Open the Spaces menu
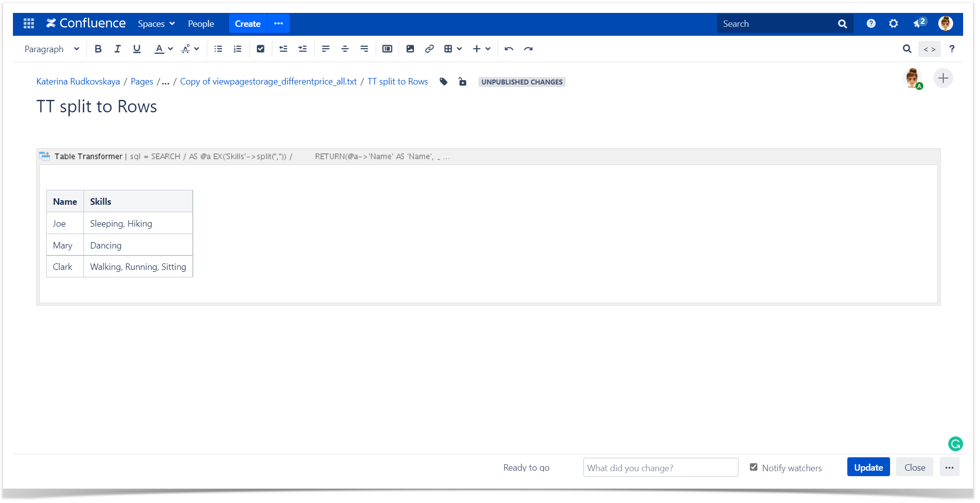This screenshot has width=980, height=503. (x=156, y=23)
